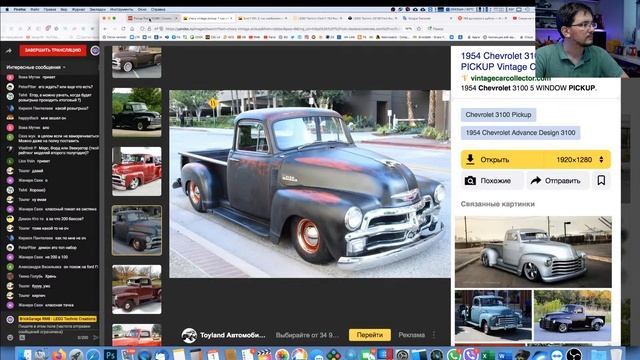Open Launchpad rocket icon in dock

pyautogui.click(x=76, y=355)
